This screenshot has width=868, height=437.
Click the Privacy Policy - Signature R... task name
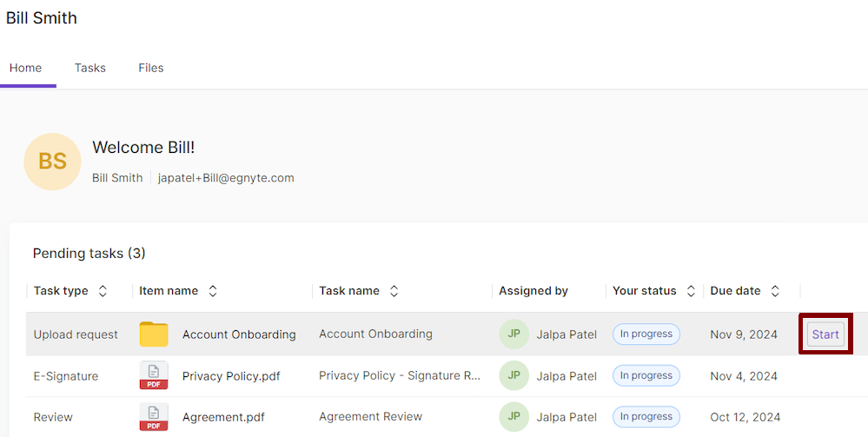click(400, 375)
